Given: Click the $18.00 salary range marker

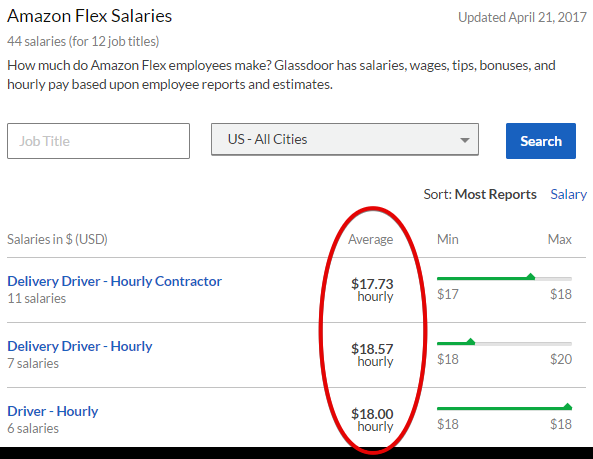Looking at the screenshot, I should (x=568, y=406).
